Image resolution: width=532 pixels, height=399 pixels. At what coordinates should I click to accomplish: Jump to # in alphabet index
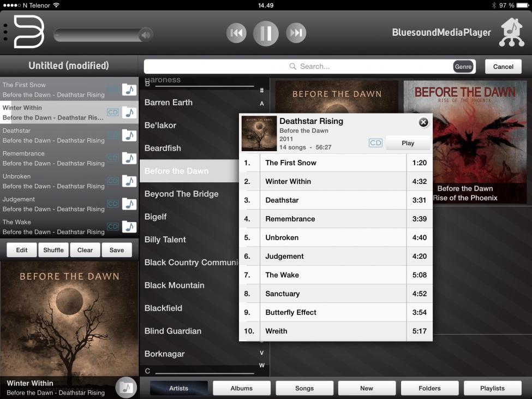point(262,90)
